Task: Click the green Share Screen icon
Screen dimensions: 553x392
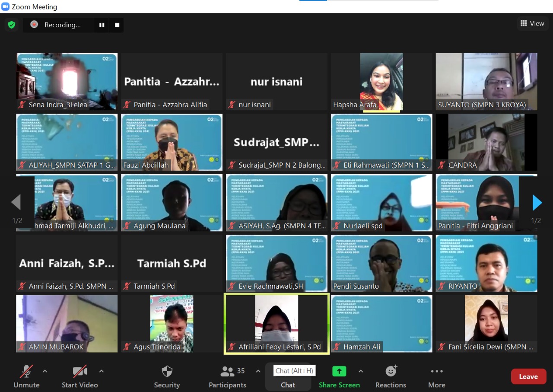Action: coord(339,372)
